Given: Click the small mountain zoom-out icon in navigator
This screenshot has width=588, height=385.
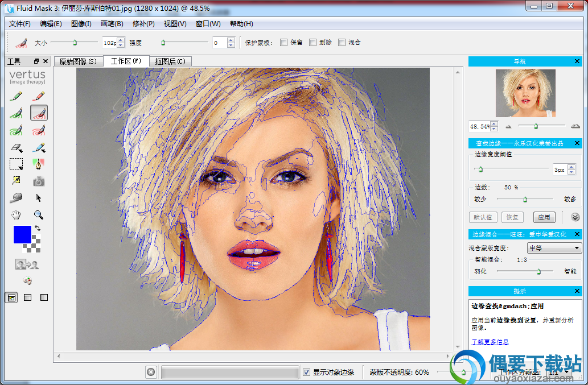Looking at the screenshot, I should (508, 127).
